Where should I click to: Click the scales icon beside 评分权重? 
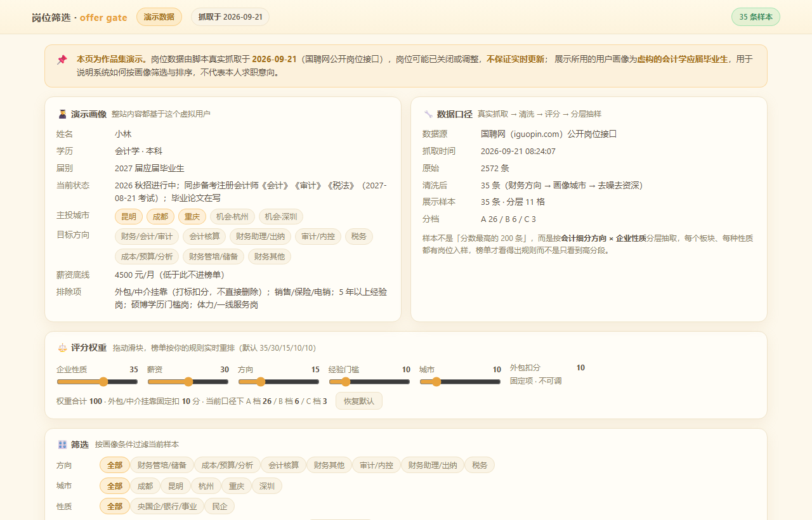coord(62,348)
